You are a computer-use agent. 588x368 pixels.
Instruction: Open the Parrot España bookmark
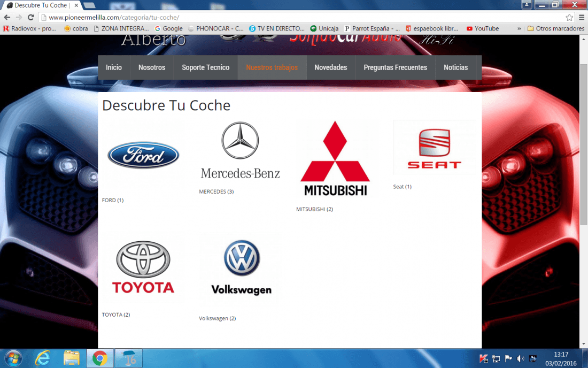pyautogui.click(x=372, y=28)
